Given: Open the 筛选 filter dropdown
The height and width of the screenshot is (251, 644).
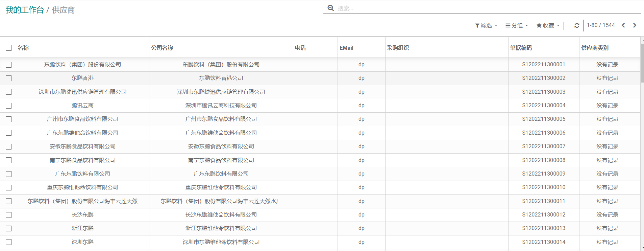Looking at the screenshot, I should 486,25.
